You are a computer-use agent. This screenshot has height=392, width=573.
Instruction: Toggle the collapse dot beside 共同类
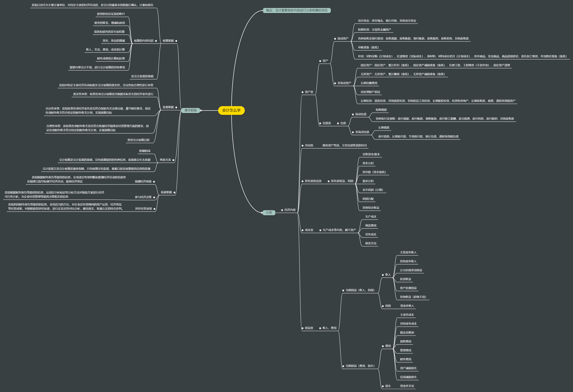click(x=303, y=146)
